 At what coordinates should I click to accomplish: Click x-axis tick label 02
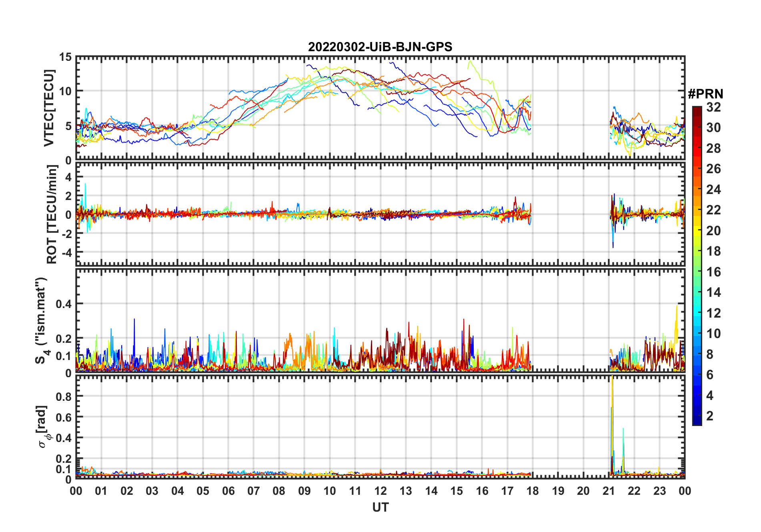(x=127, y=491)
